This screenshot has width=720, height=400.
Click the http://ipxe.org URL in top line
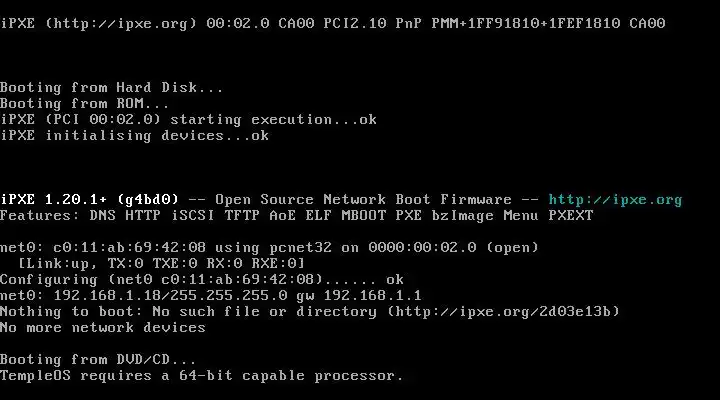click(x=121, y=23)
